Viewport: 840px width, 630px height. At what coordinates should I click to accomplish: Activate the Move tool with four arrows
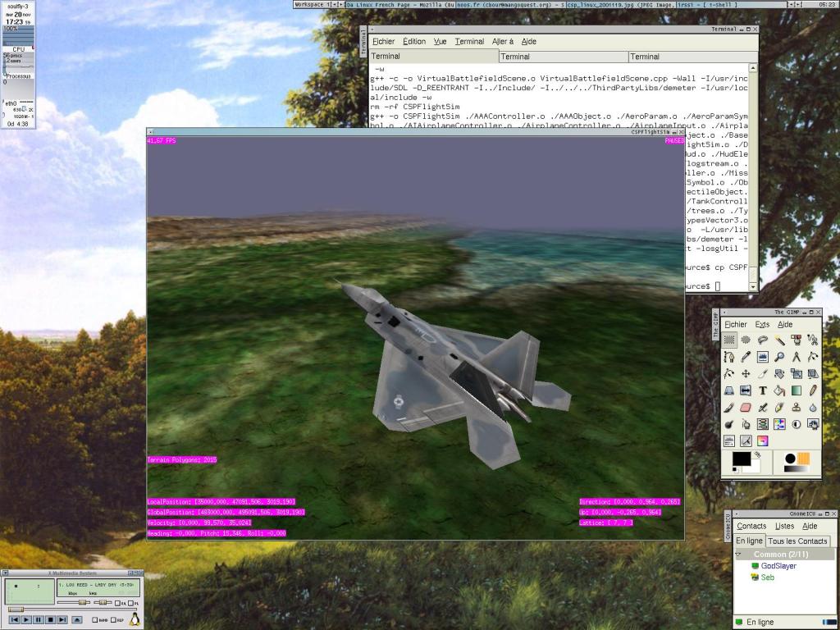click(746, 373)
